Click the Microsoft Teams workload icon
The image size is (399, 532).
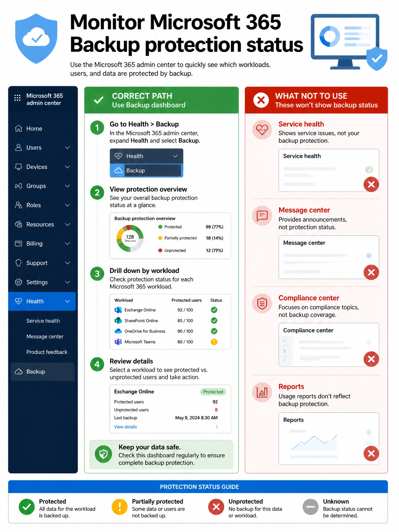pos(118,342)
